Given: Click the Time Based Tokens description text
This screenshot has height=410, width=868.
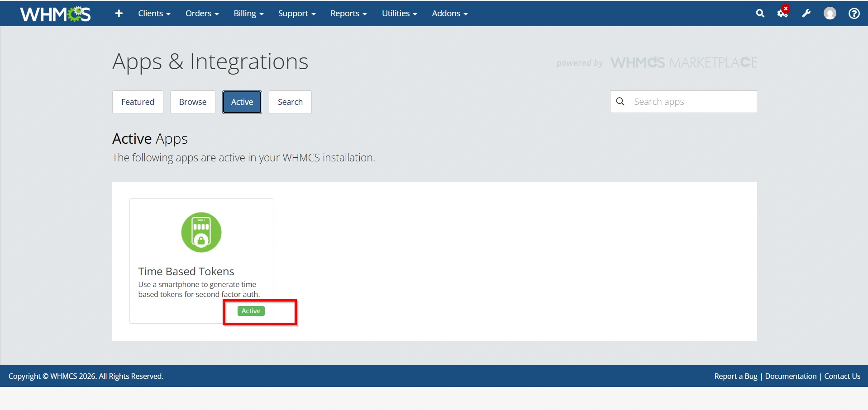Looking at the screenshot, I should 199,289.
